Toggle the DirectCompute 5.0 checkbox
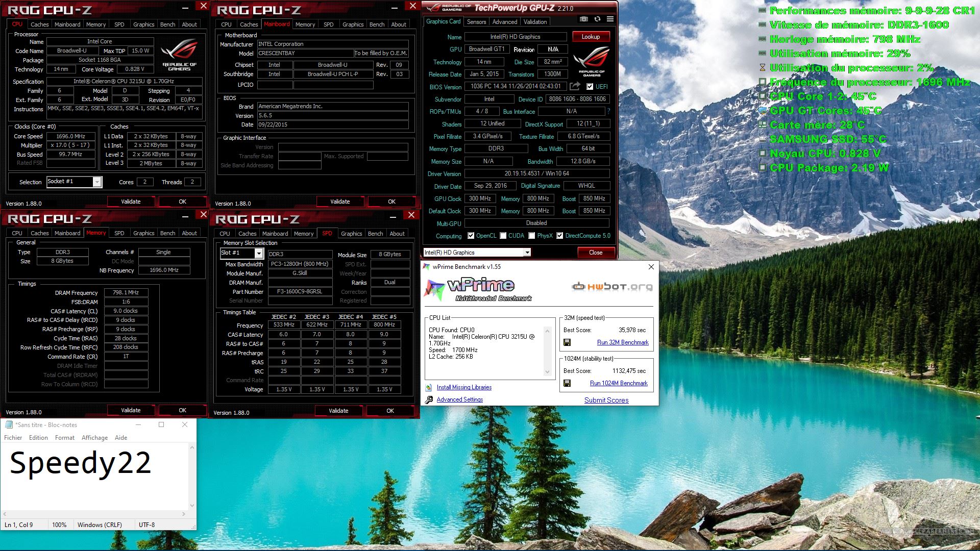The height and width of the screenshot is (551, 980). click(x=560, y=236)
